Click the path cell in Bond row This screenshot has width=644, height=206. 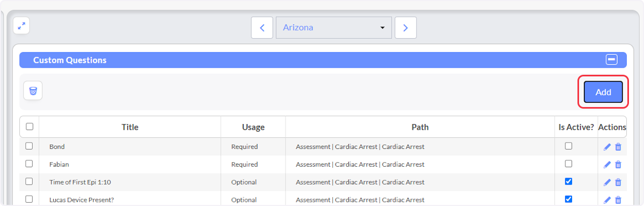[x=420, y=146]
